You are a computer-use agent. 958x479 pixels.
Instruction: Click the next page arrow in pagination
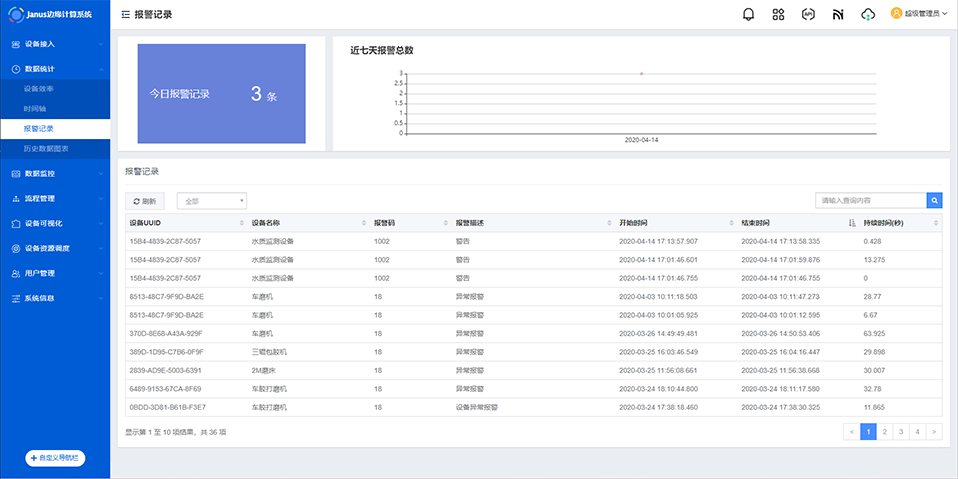pyautogui.click(x=934, y=432)
